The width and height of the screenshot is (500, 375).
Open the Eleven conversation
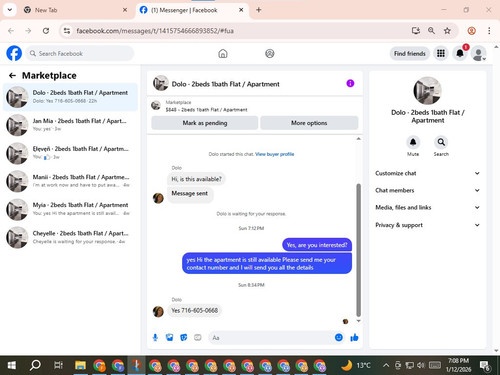[70, 153]
